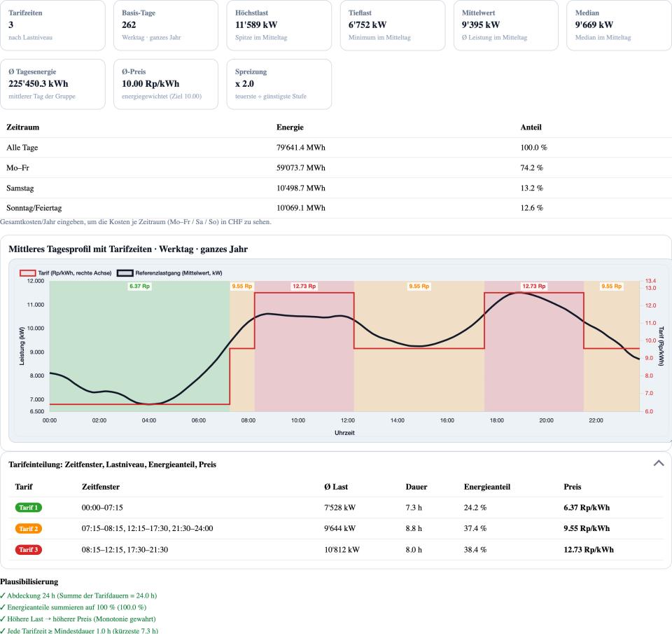Select the Tarif 3 window 08:15–12:15, 17:30–21:30
672x634 pixels.
(x=125, y=549)
